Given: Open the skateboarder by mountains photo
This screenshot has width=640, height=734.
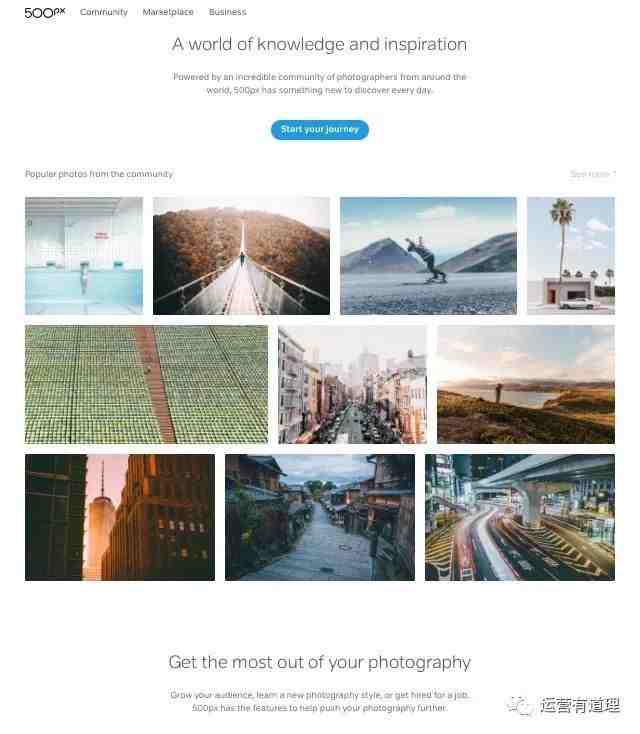Looking at the screenshot, I should (x=428, y=256).
